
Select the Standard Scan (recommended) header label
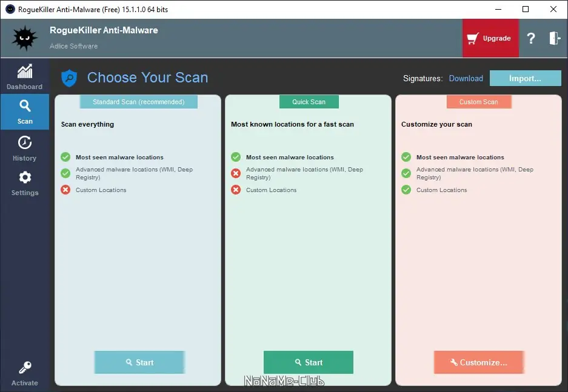point(138,102)
